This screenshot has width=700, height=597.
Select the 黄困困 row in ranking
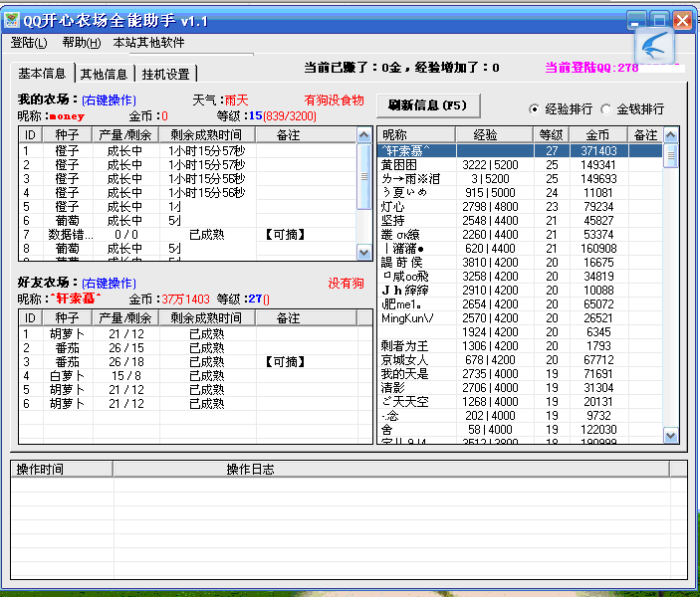coord(520,165)
